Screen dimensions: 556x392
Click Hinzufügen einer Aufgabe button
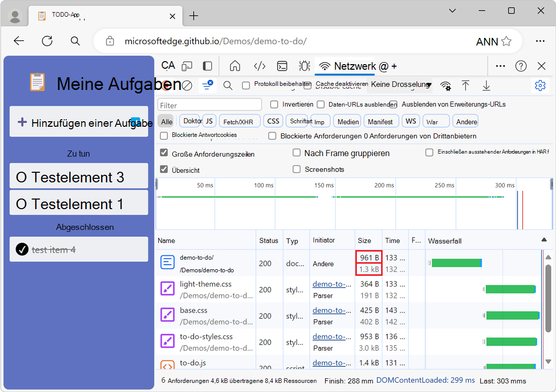79,122
